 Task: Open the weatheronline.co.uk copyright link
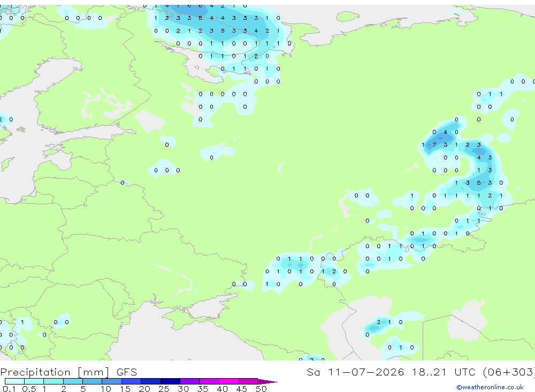(x=490, y=387)
